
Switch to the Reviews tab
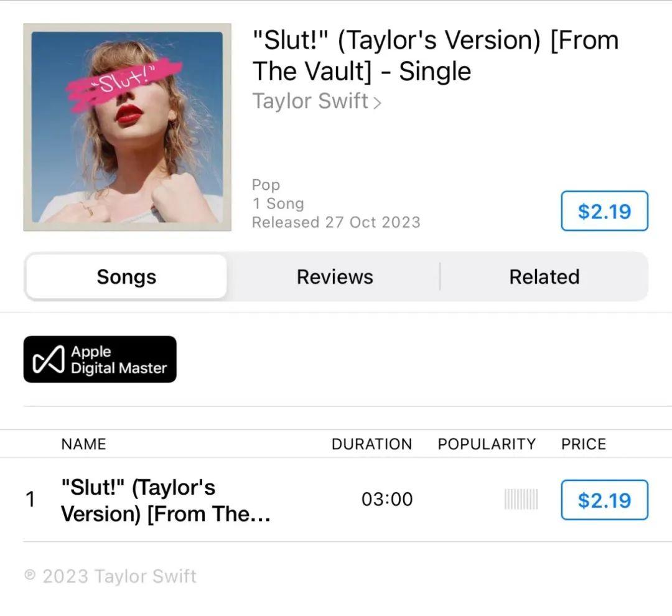[335, 276]
